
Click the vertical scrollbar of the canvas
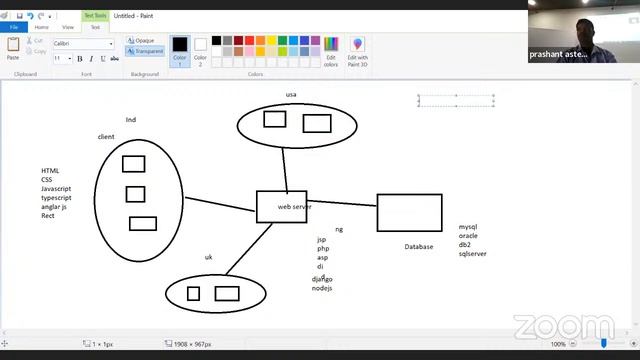636,204
